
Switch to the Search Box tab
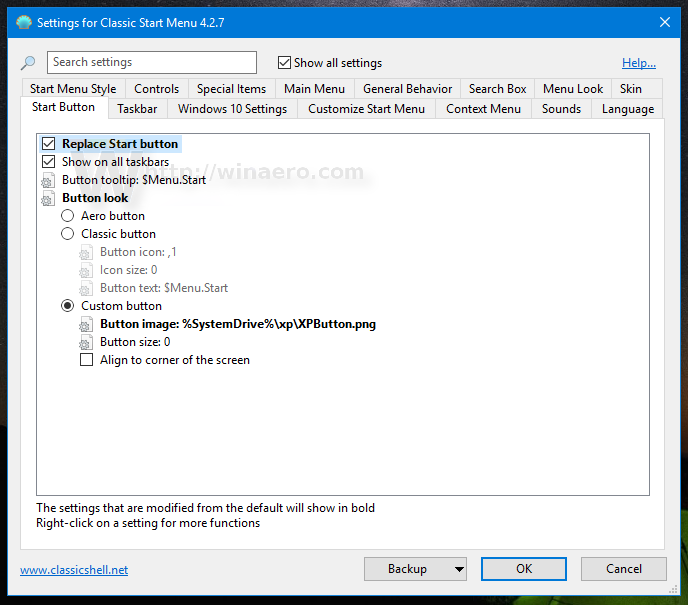pyautogui.click(x=497, y=89)
